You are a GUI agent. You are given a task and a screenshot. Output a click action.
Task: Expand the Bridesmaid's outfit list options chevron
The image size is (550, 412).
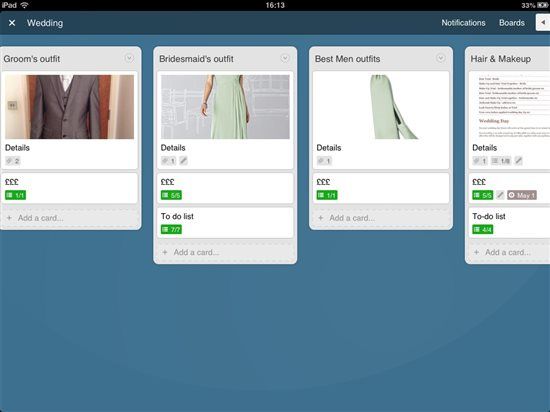pos(285,58)
